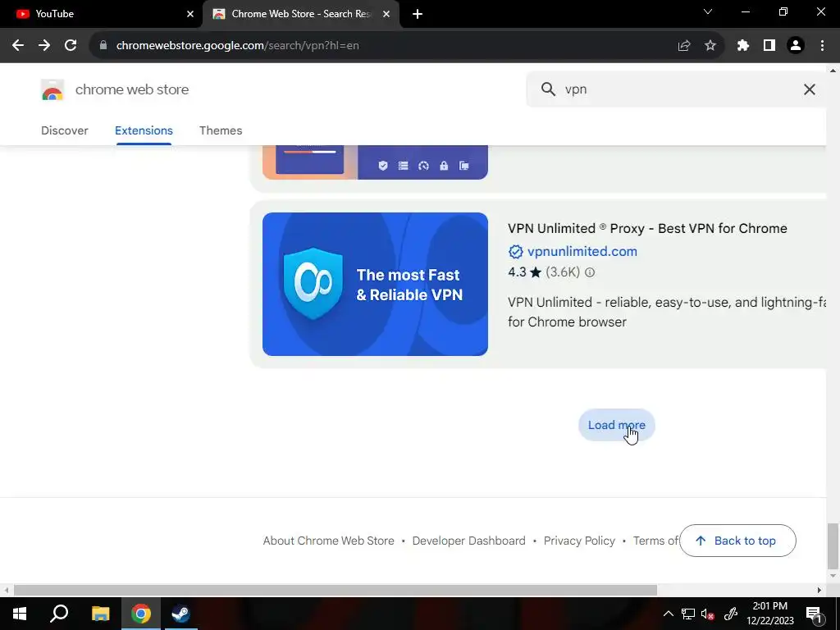Viewport: 840px width, 630px height.
Task: Open File Explorer from taskbar
Action: (x=100, y=614)
